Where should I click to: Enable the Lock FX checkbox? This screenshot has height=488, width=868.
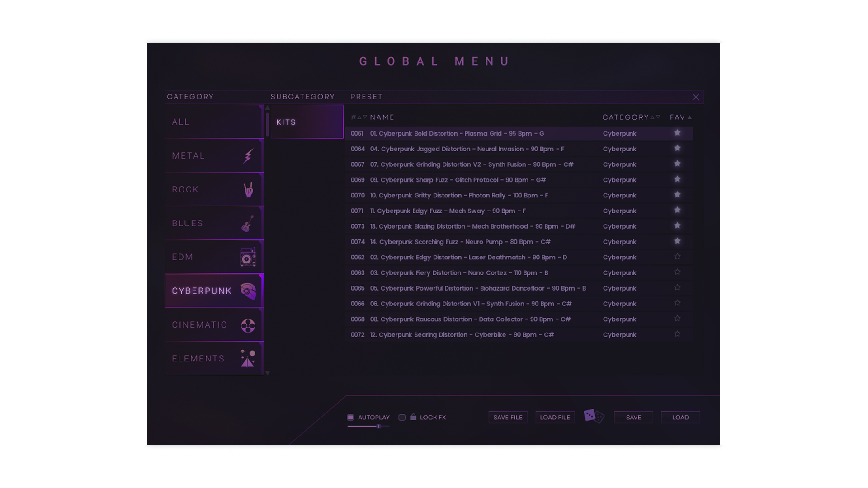[402, 418]
